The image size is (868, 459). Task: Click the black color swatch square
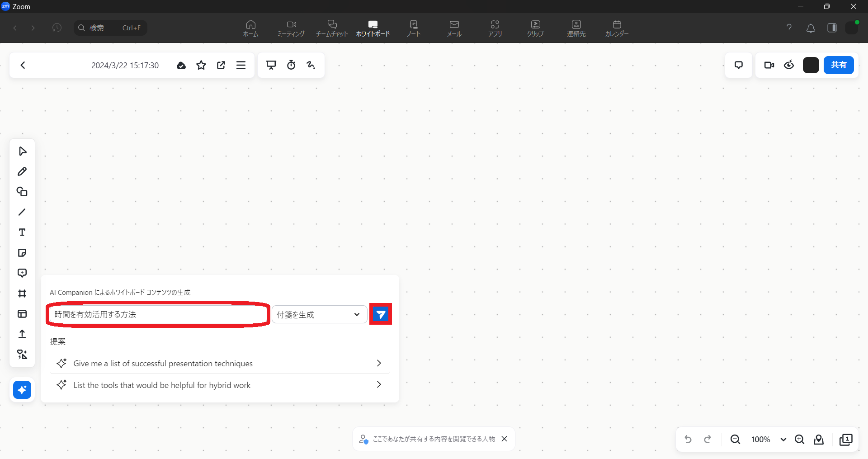coord(811,65)
